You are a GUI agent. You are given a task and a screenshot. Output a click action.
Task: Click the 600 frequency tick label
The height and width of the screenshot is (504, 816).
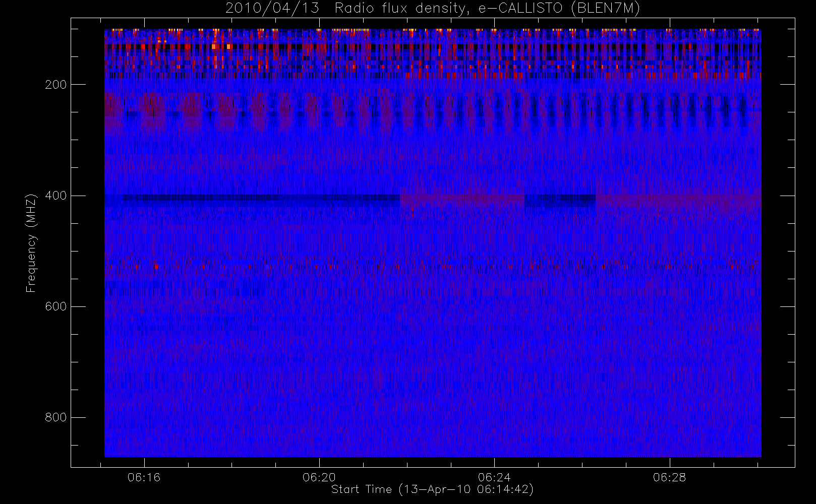coord(56,306)
